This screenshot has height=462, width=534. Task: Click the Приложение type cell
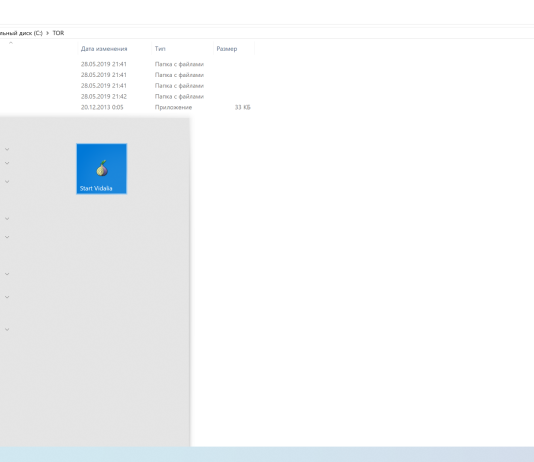(x=173, y=107)
